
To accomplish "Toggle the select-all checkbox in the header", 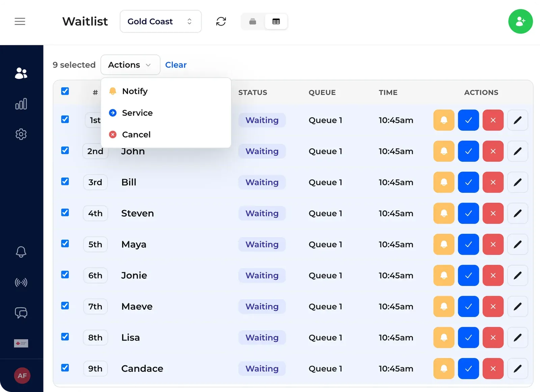I will pos(65,91).
